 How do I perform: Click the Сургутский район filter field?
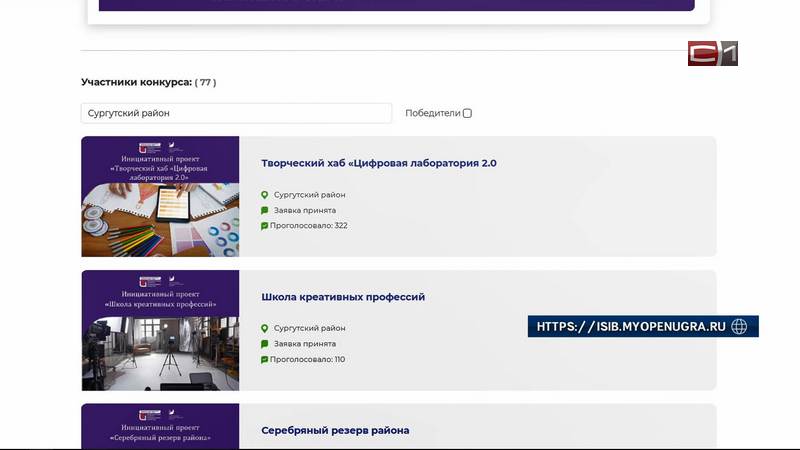point(236,113)
